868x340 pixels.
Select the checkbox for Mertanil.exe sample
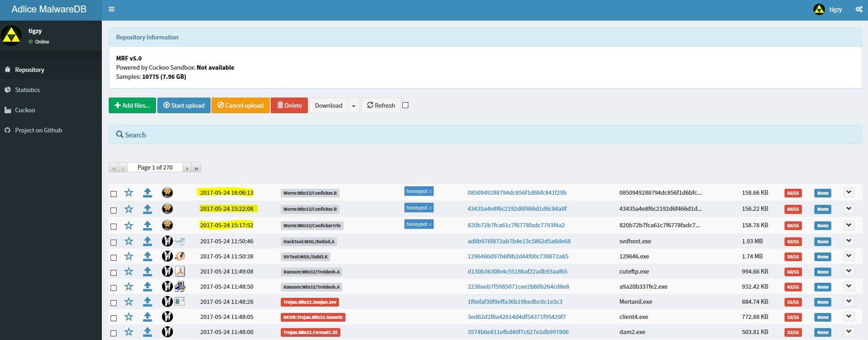[x=113, y=303]
